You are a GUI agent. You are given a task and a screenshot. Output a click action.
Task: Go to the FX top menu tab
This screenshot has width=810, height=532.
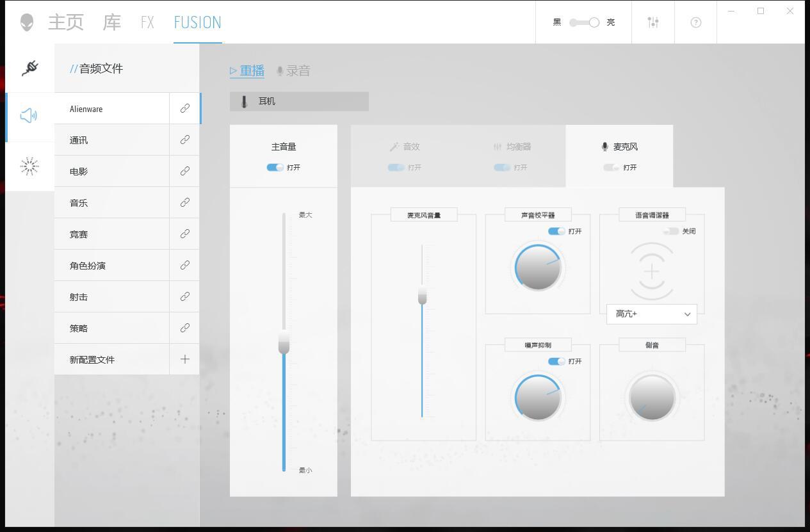tap(147, 22)
